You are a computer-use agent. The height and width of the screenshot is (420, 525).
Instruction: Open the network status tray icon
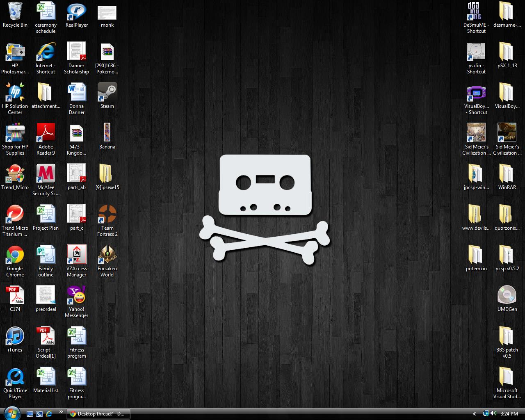point(486,413)
